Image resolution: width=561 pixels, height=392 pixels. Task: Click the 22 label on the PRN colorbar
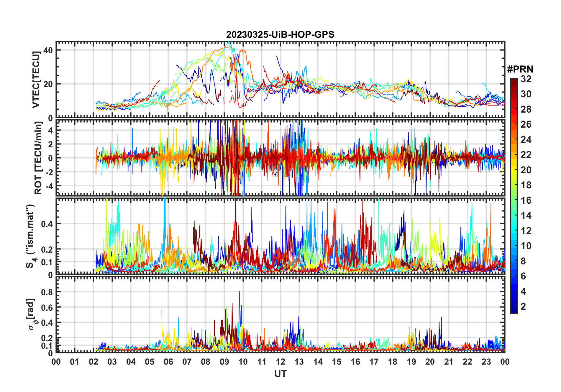[526, 155]
